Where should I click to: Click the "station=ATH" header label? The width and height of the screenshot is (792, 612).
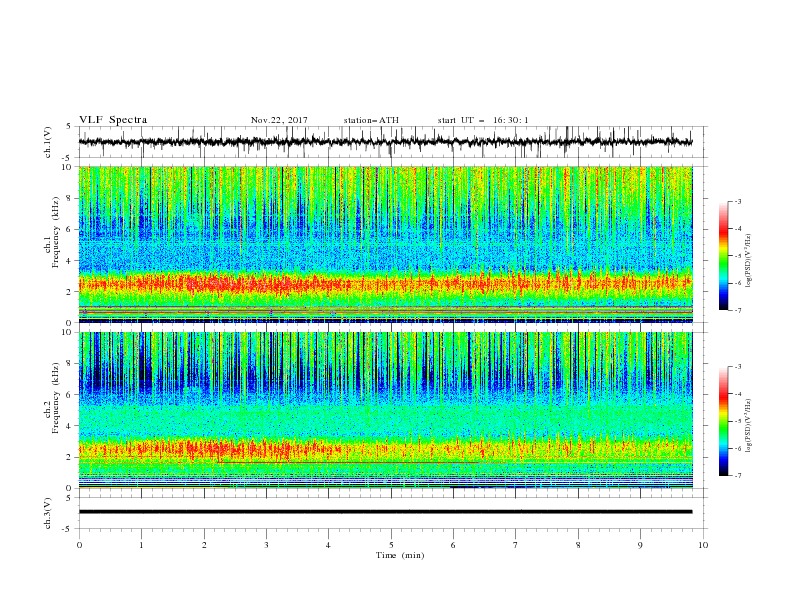click(x=371, y=120)
